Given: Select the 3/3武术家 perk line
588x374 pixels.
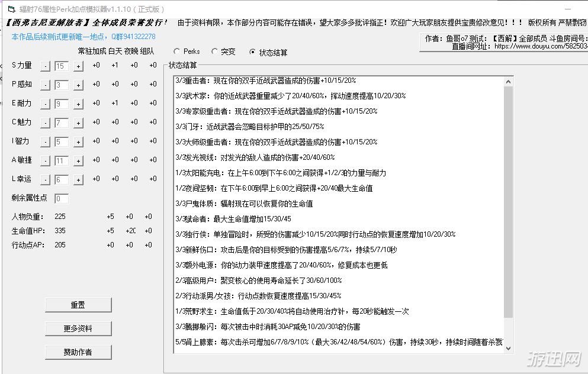Looking at the screenshot, I should [x=290, y=96].
